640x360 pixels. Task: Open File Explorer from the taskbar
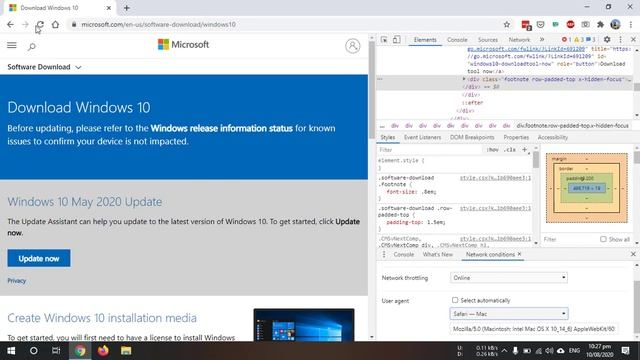[x=126, y=351]
